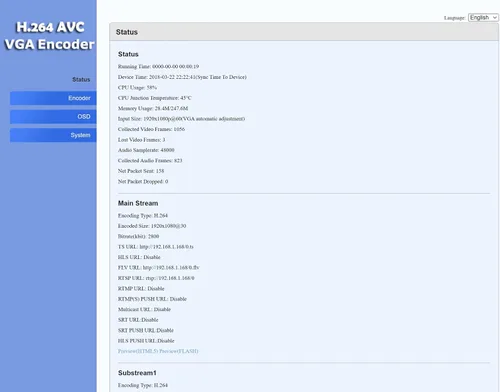Open the Encoder settings page
The image size is (500, 392).
coord(53,98)
